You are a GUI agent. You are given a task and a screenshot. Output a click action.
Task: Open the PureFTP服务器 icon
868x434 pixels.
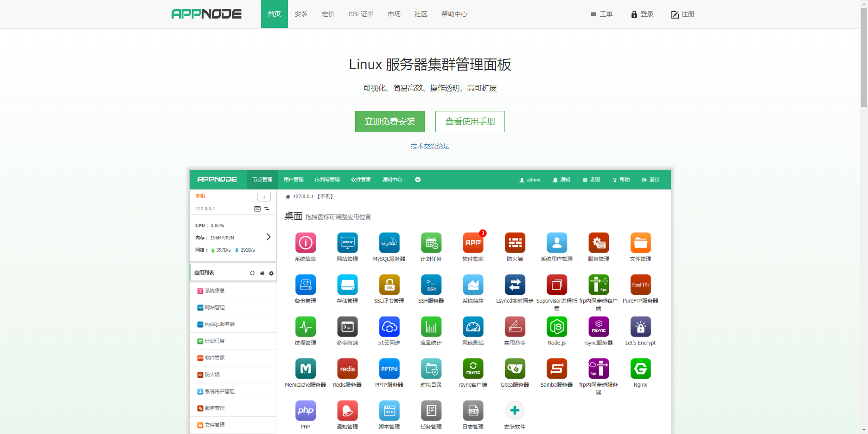point(640,285)
